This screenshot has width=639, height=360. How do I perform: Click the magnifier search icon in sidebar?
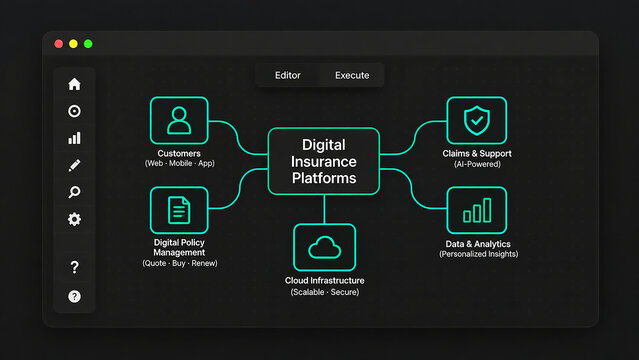click(x=74, y=192)
